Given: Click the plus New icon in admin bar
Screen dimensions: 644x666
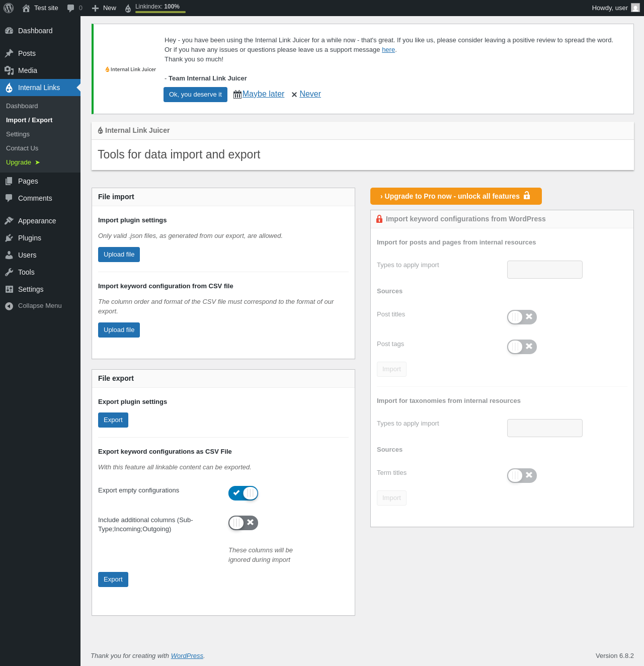Looking at the screenshot, I should click(95, 8).
